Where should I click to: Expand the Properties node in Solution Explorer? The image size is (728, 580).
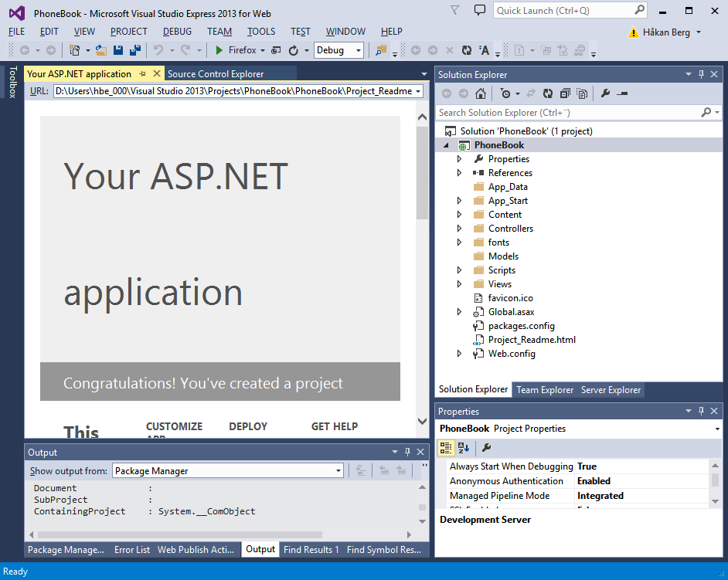(459, 158)
